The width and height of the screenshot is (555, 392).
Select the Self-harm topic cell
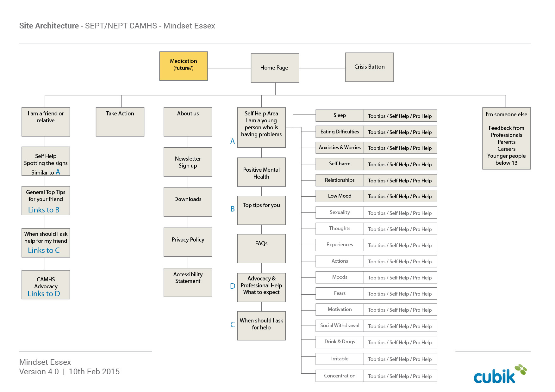pyautogui.click(x=340, y=164)
